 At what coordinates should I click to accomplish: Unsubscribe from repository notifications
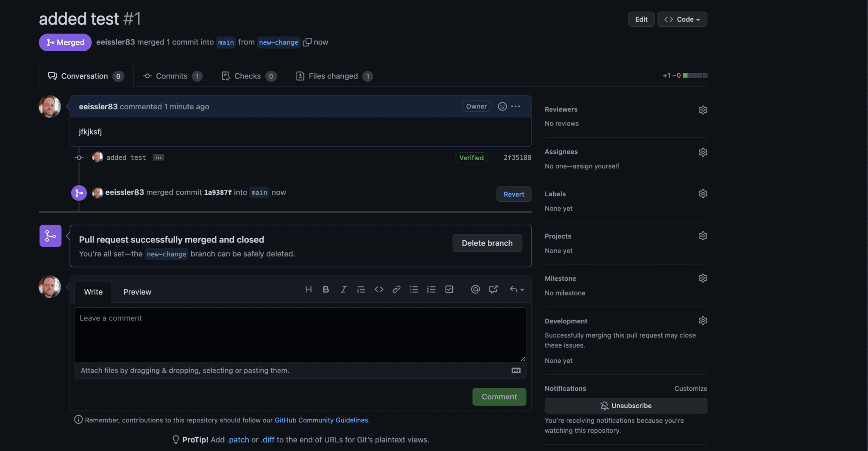626,405
